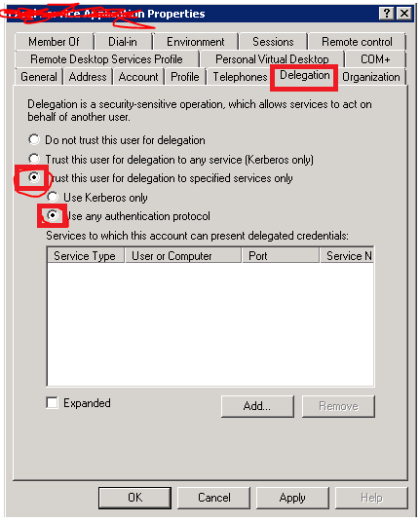
Task: Go to the Account tab
Action: [x=138, y=77]
